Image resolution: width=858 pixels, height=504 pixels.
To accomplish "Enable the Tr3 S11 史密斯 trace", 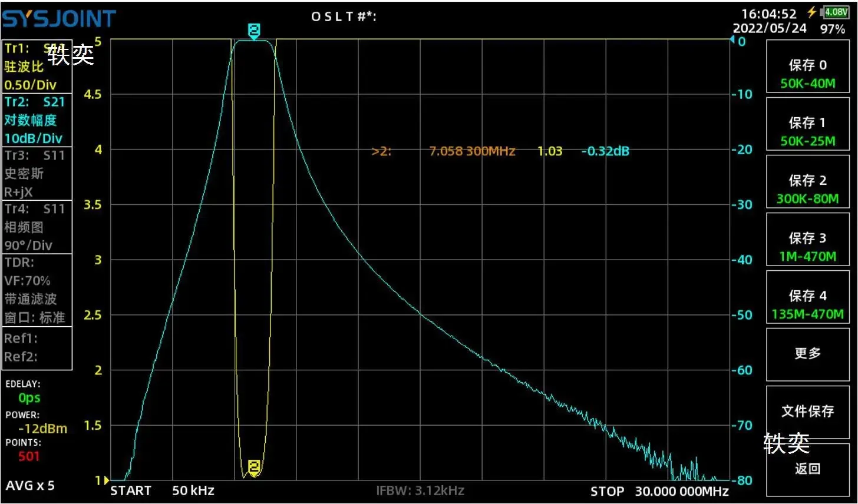I will pyautogui.click(x=37, y=174).
